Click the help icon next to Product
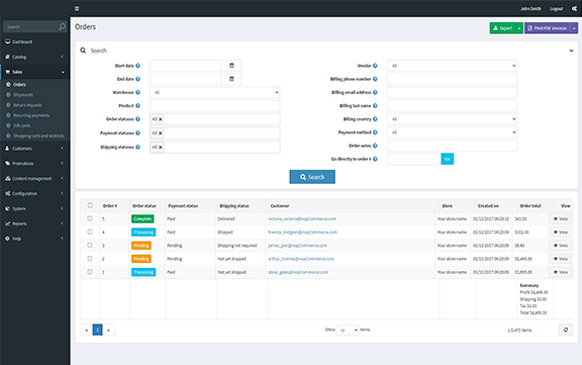 pyautogui.click(x=138, y=106)
